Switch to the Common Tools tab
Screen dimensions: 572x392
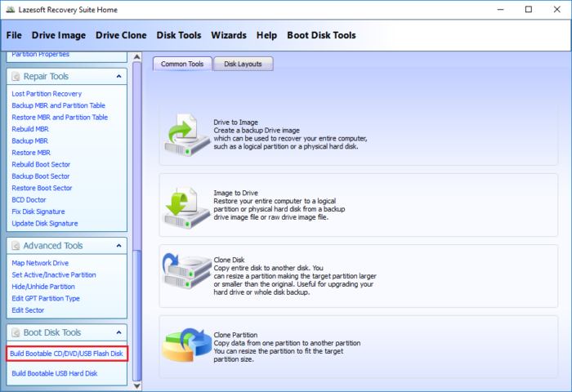coord(182,64)
